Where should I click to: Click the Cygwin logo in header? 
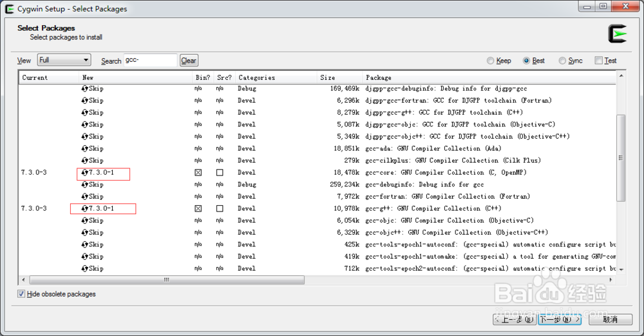[618, 34]
